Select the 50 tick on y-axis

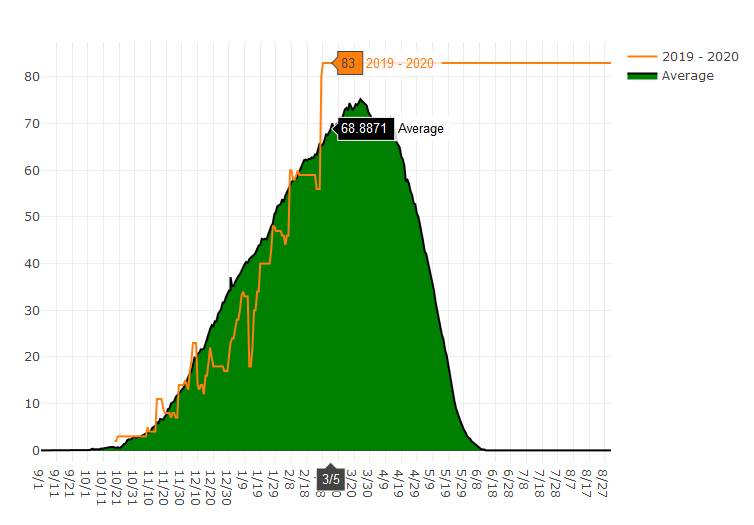[32, 217]
